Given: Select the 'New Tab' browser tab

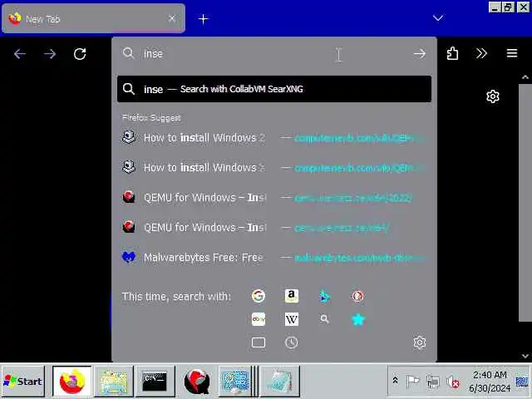Looking at the screenshot, I should pos(93,18).
